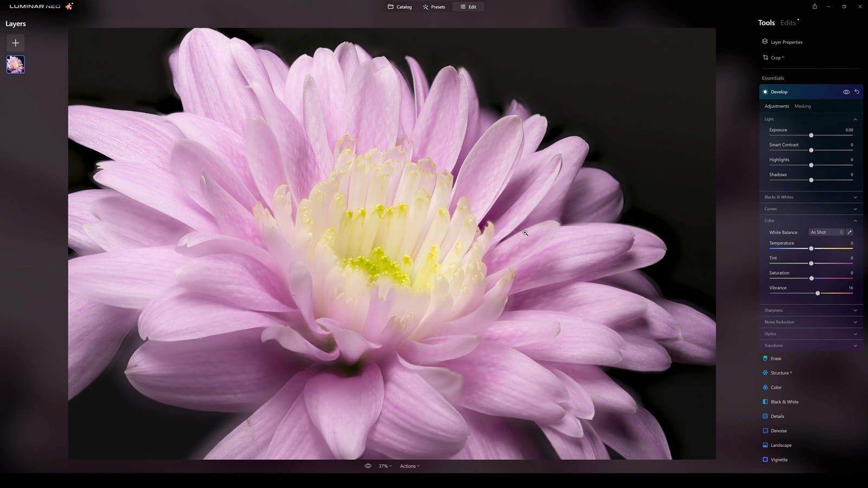Viewport: 868px width, 488px height.
Task: Open the Tools panel tab
Action: coord(766,23)
